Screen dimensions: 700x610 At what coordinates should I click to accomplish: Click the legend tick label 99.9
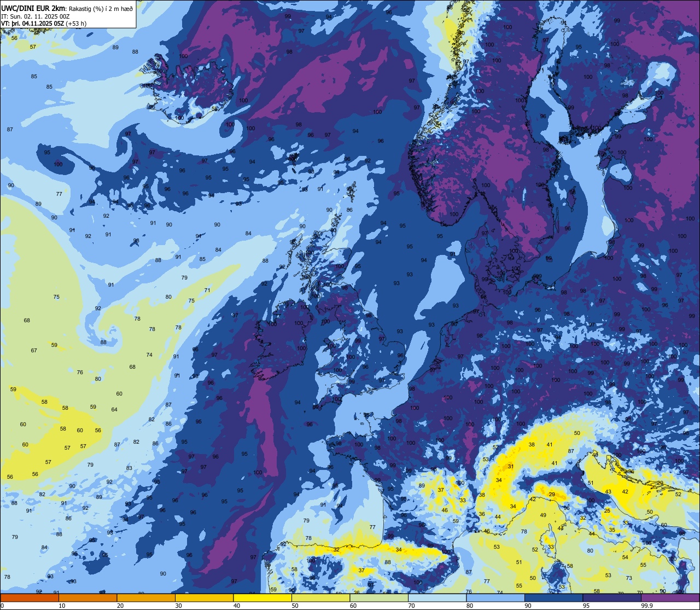pyautogui.click(x=647, y=606)
